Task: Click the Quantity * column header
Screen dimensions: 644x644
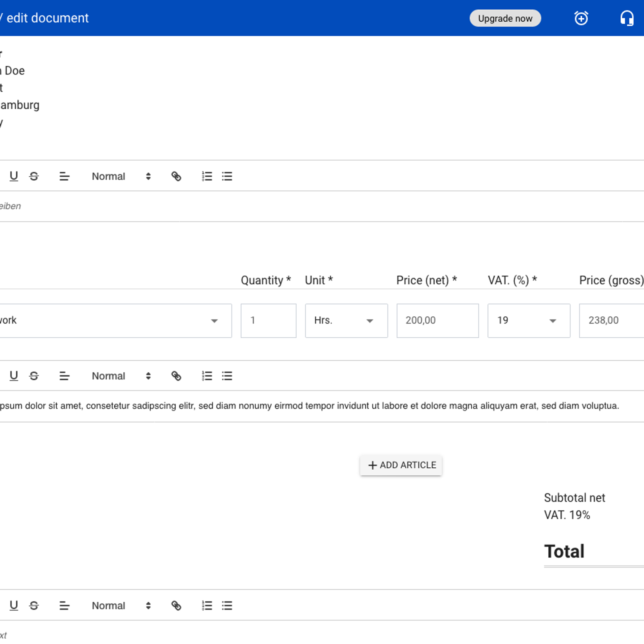Action: (x=266, y=280)
